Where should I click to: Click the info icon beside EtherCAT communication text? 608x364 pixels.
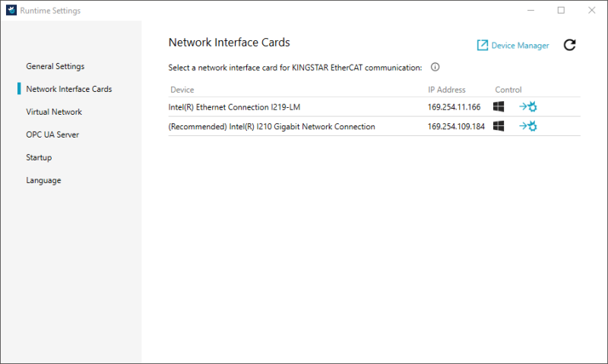click(x=435, y=68)
